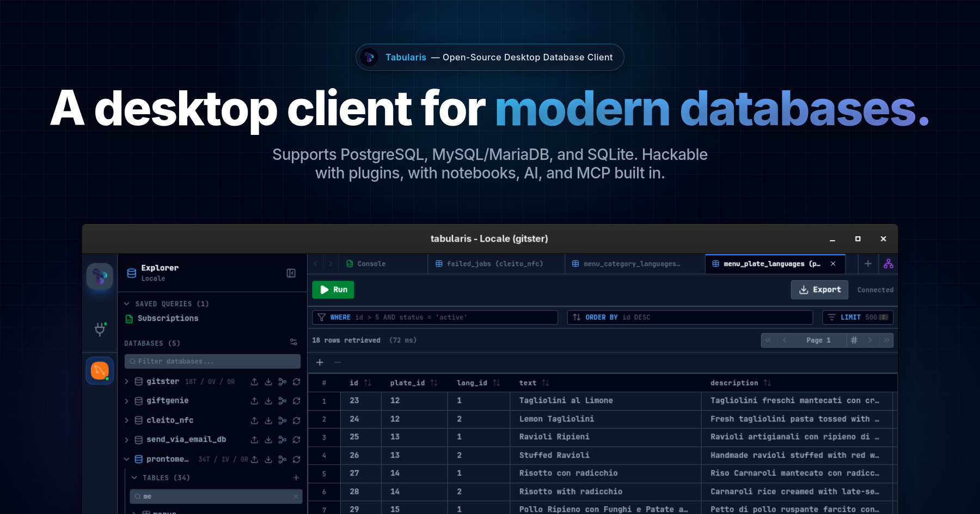Go to the next results page arrow

pyautogui.click(x=871, y=340)
